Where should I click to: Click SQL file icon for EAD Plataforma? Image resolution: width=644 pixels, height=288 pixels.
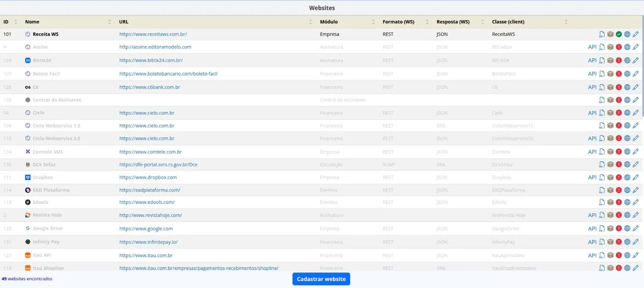click(602, 190)
